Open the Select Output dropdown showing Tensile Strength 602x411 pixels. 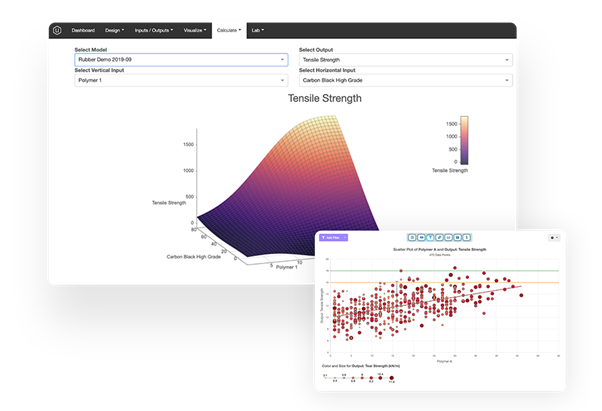[x=406, y=60]
